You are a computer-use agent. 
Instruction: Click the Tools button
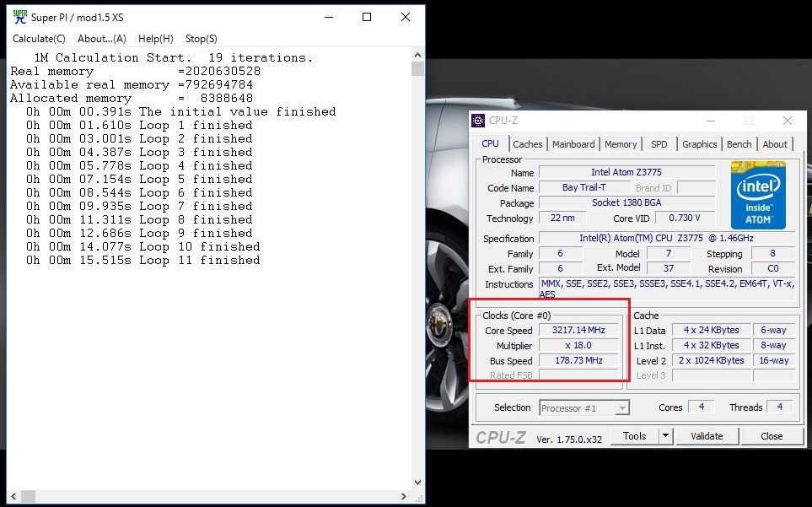click(x=635, y=436)
